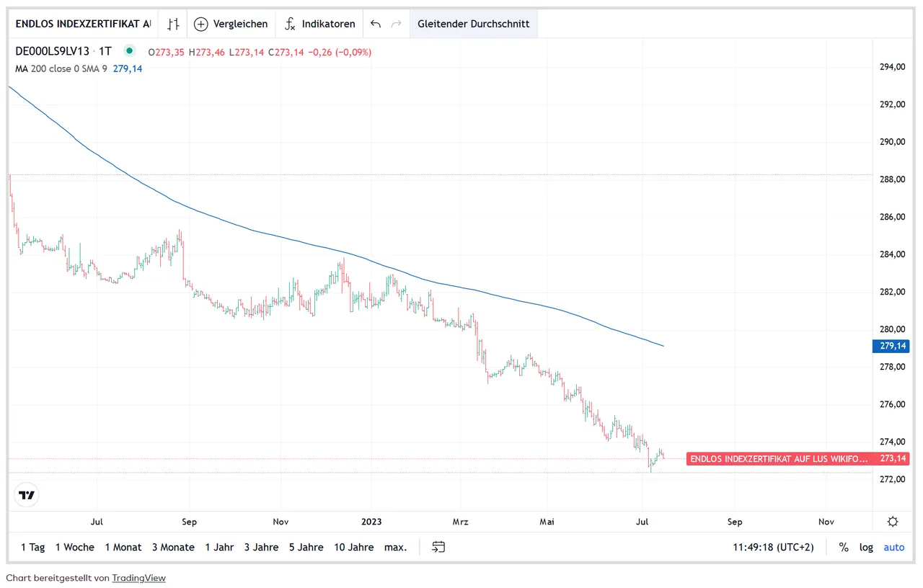Image resolution: width=923 pixels, height=588 pixels.
Task: Click the ENDLOS INDEXZERTIFIKAT symbol search field
Action: coord(83,24)
